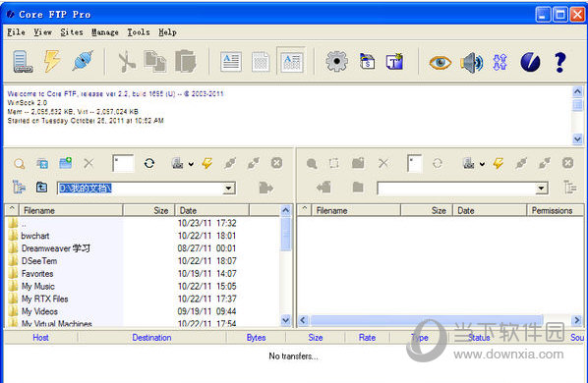The width and height of the screenshot is (588, 383).
Task: Click the remote pane search magnifier icon
Action: (312, 164)
